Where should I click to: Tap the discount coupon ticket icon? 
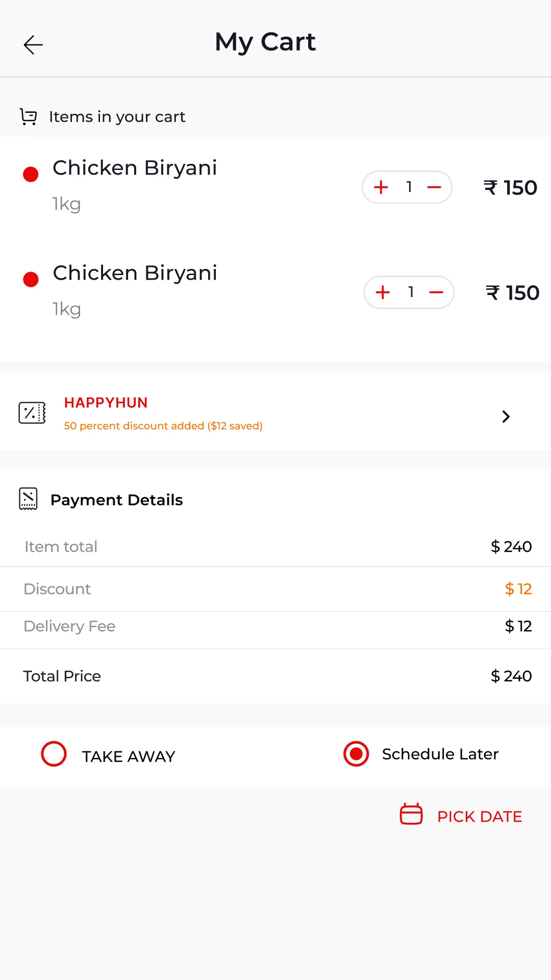click(32, 412)
